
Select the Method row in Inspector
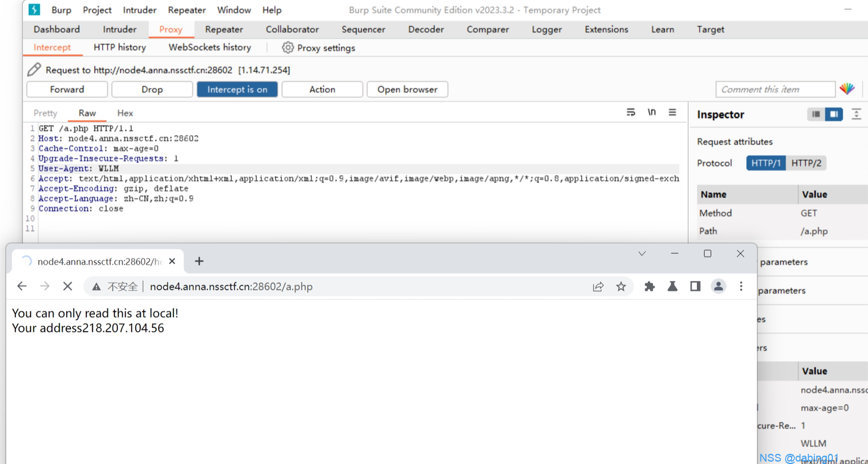pyautogui.click(x=782, y=213)
